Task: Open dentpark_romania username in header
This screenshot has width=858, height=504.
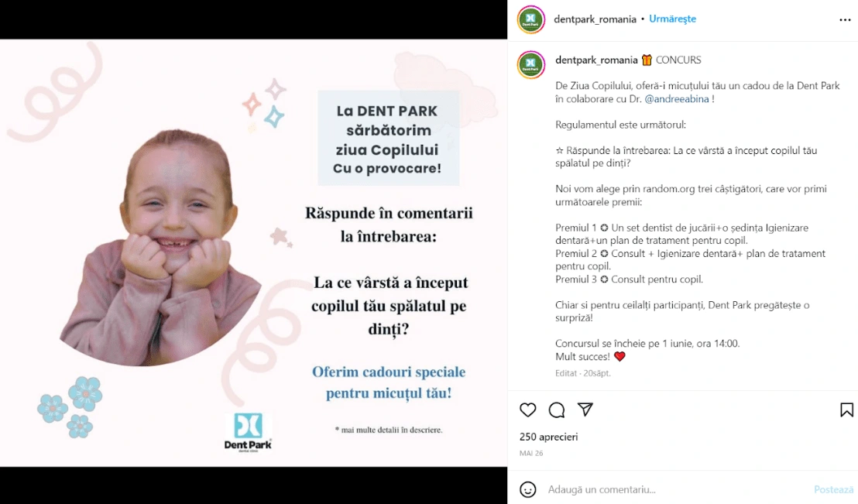Action: point(595,19)
